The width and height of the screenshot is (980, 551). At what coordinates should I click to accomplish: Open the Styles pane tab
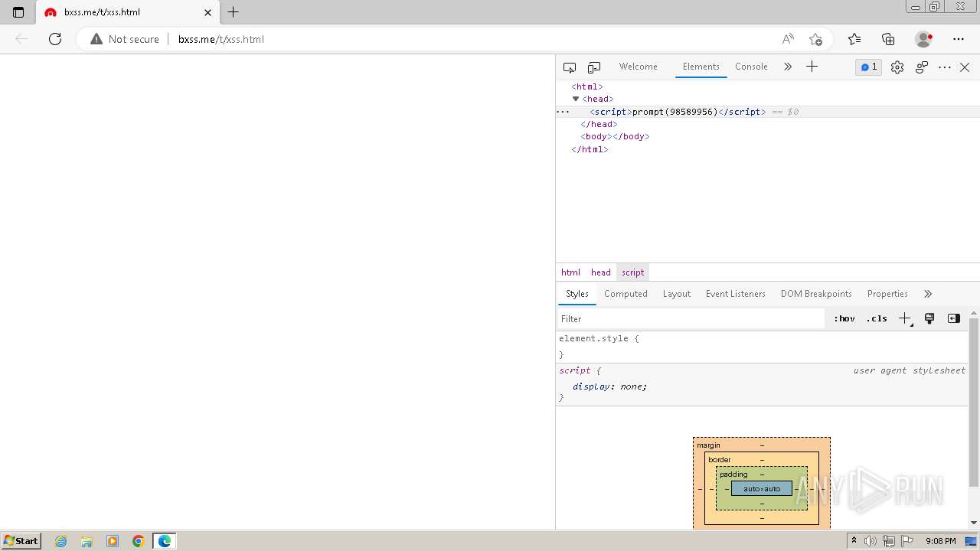tap(577, 294)
